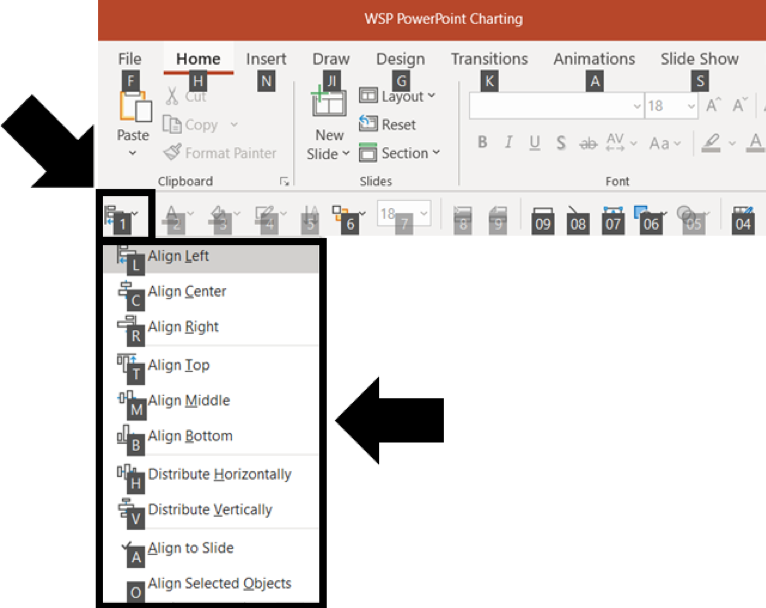Choose Align Bottom from the menu
Image resolution: width=766 pixels, height=608 pixels.
point(211,436)
